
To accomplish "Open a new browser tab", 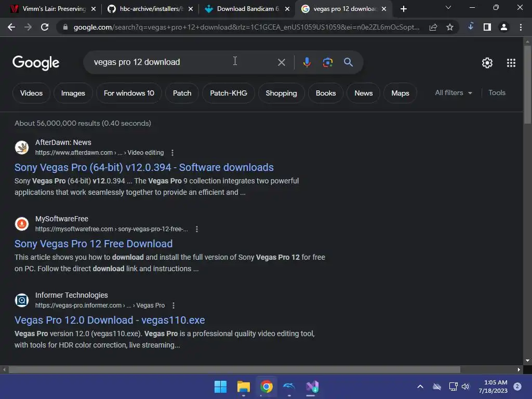I will click(x=403, y=9).
